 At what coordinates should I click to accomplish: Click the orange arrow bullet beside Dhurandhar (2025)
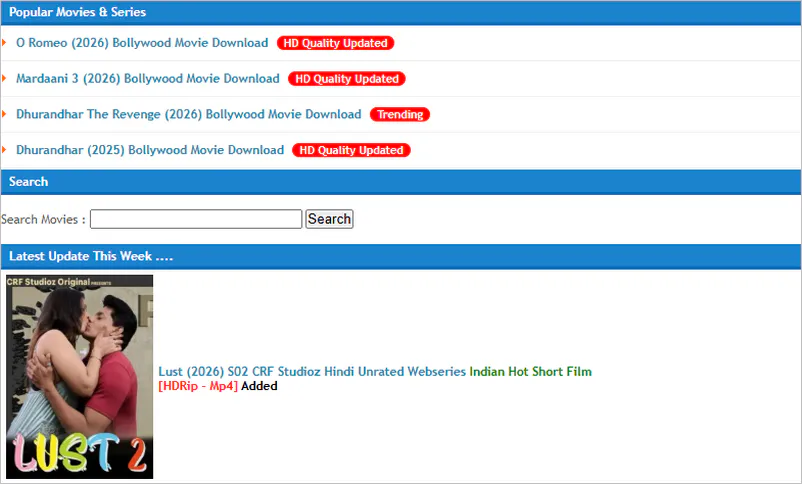pos(4,149)
